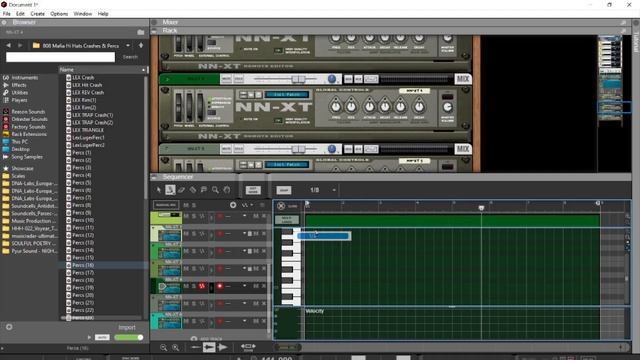The image size is (640, 360).
Task: Click the Snap button in sequencer toolbar
Action: [x=284, y=190]
